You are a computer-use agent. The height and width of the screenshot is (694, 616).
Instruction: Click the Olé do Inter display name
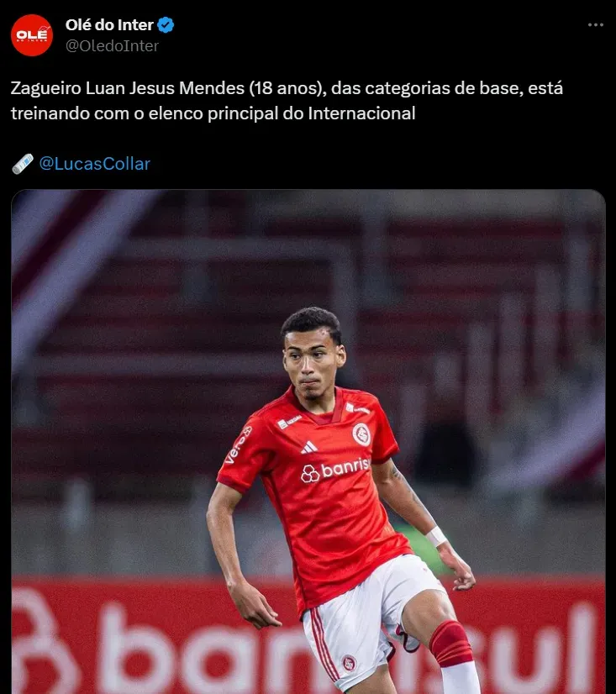[109, 25]
